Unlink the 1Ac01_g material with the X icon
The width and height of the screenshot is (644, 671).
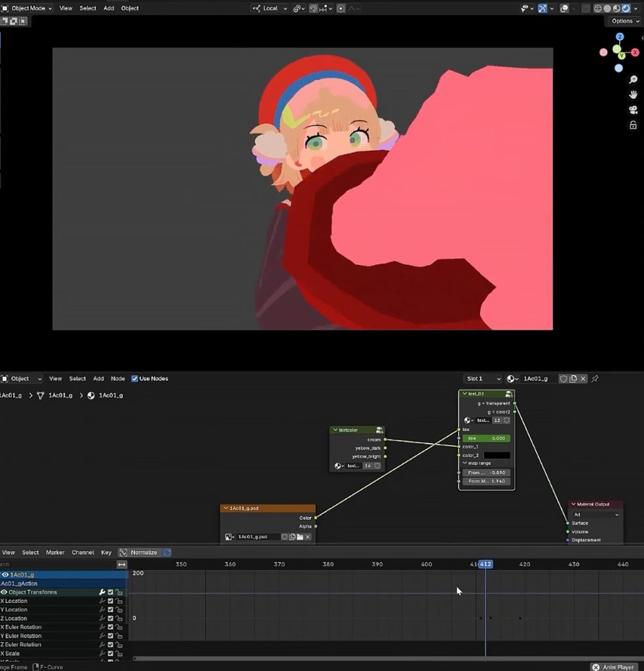pyautogui.click(x=583, y=379)
